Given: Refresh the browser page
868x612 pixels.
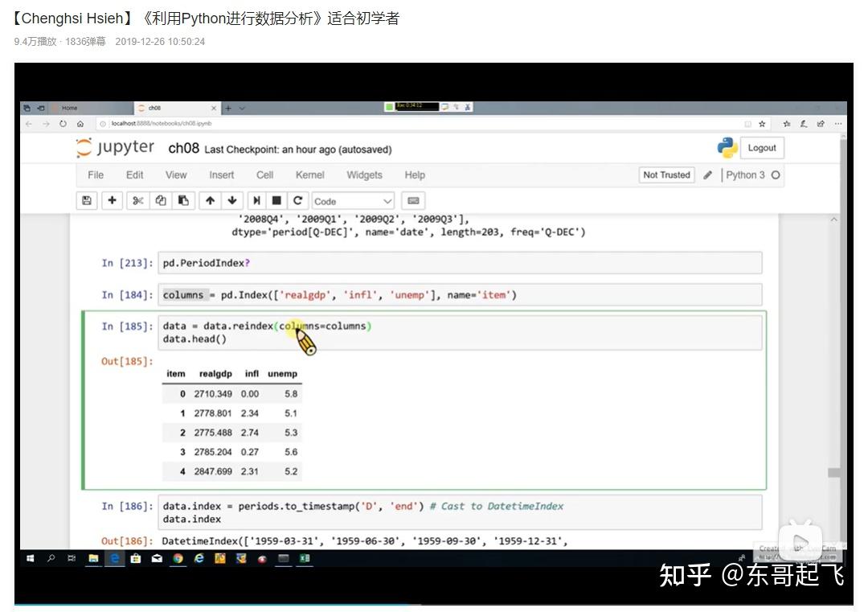Looking at the screenshot, I should [x=63, y=124].
